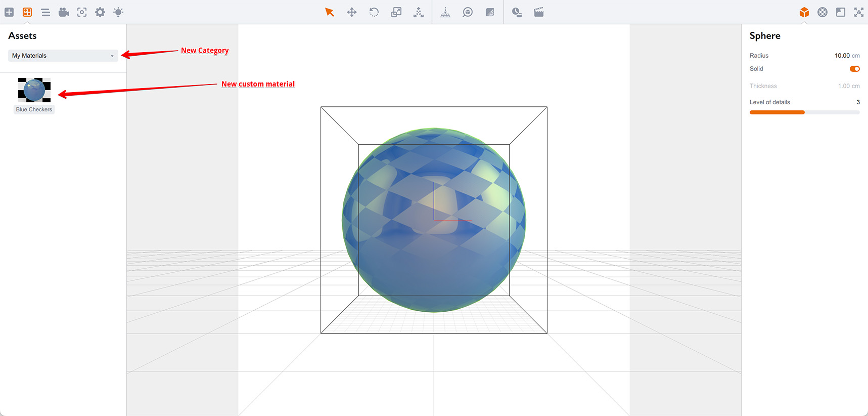
Task: Open the object list panel tab
Action: coord(45,12)
